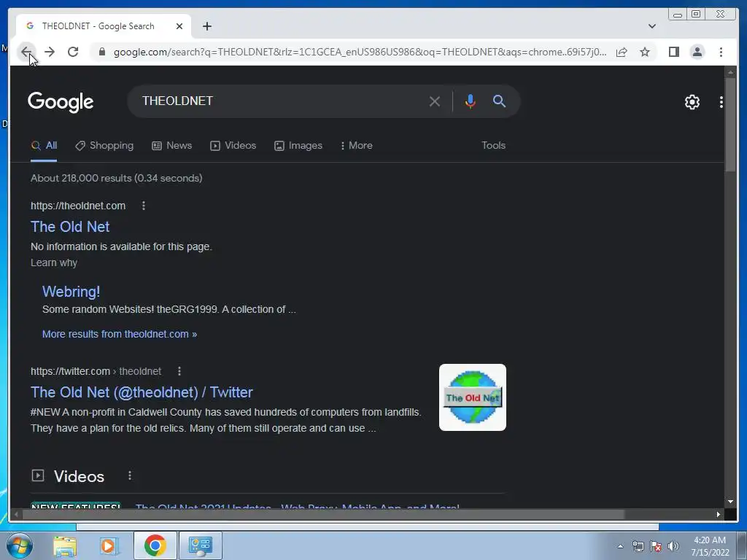Open the search Tools options

click(493, 146)
